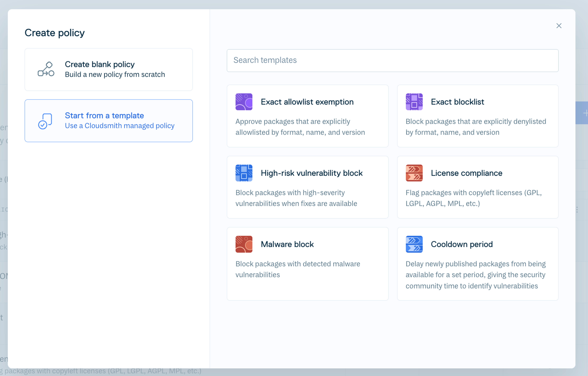Click 'Use a Cloudsmith managed policy' text
Image resolution: width=588 pixels, height=376 pixels.
click(x=120, y=126)
